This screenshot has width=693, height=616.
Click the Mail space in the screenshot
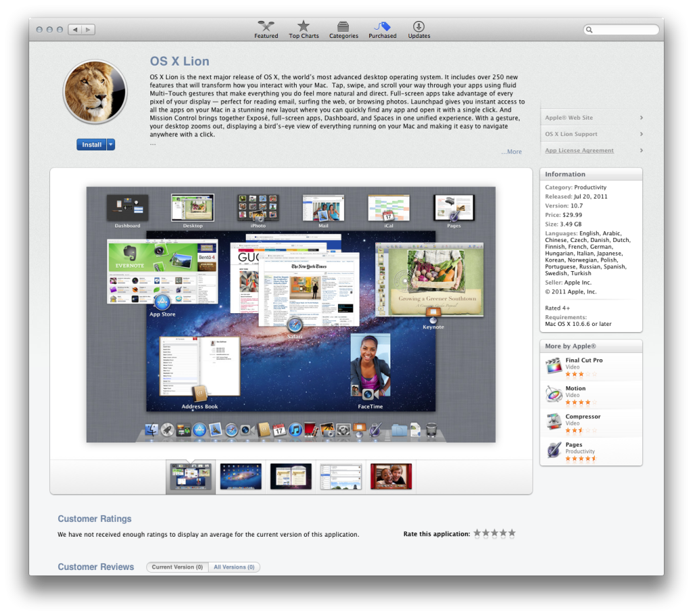[323, 208]
